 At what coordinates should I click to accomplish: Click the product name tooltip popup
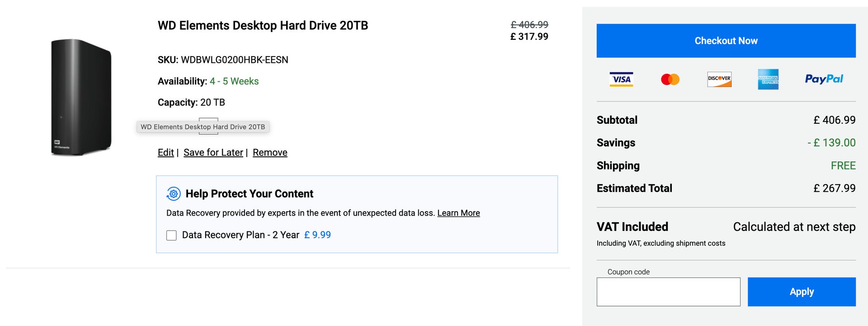[x=203, y=127]
